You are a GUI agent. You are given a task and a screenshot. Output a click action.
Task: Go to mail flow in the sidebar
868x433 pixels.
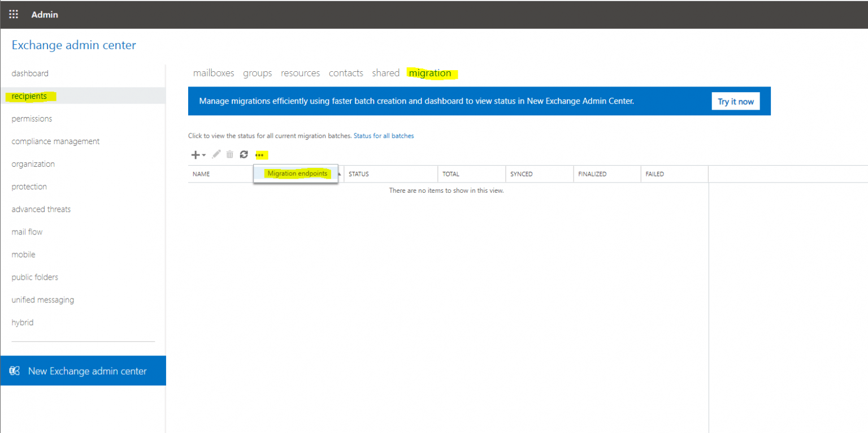[27, 231]
